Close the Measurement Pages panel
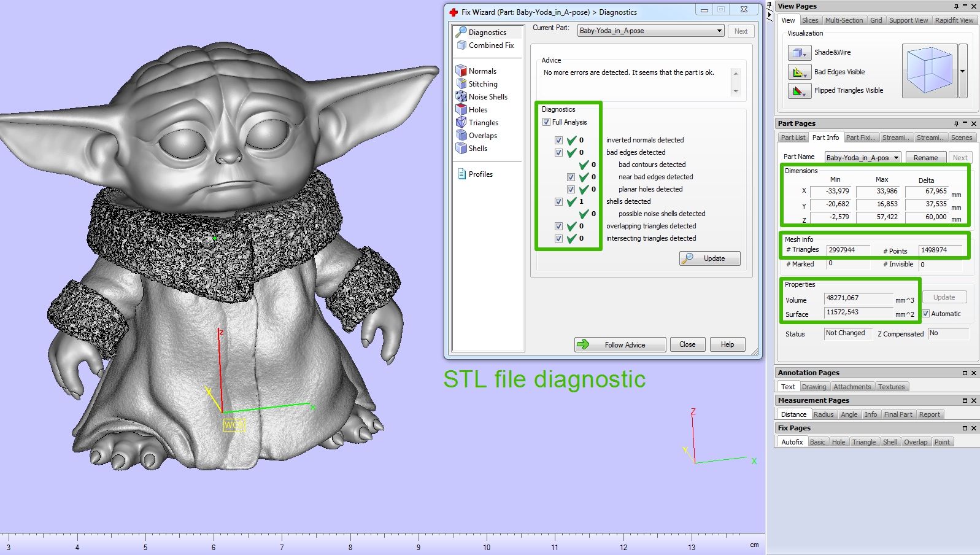Viewport: 980px width, 555px height. (x=973, y=400)
